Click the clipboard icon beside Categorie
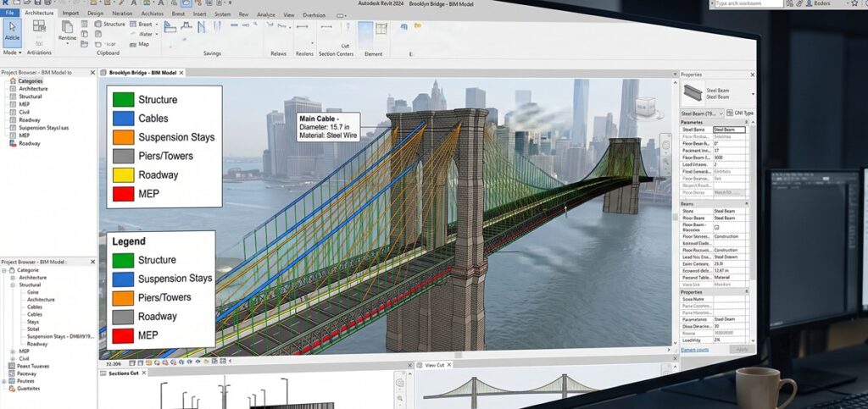 pyautogui.click(x=12, y=270)
